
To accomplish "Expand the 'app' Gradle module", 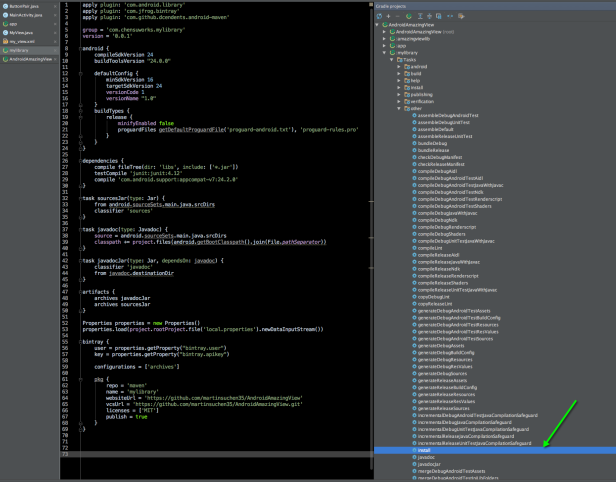I will [x=385, y=45].
